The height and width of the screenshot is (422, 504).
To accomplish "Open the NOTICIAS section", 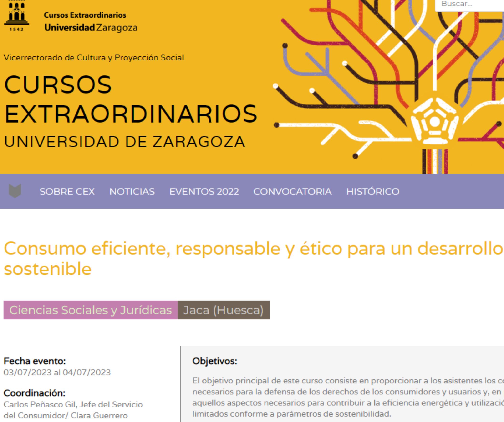I will (x=132, y=191).
